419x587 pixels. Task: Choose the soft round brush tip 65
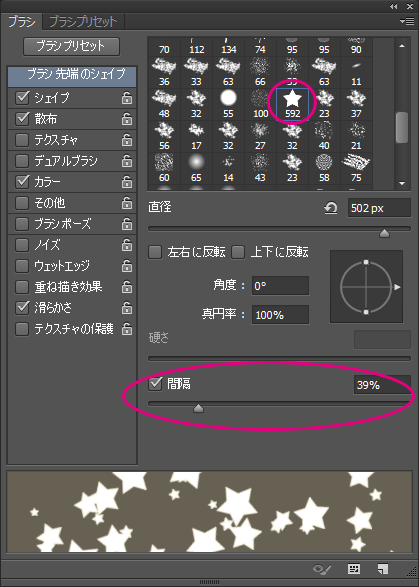[196, 168]
